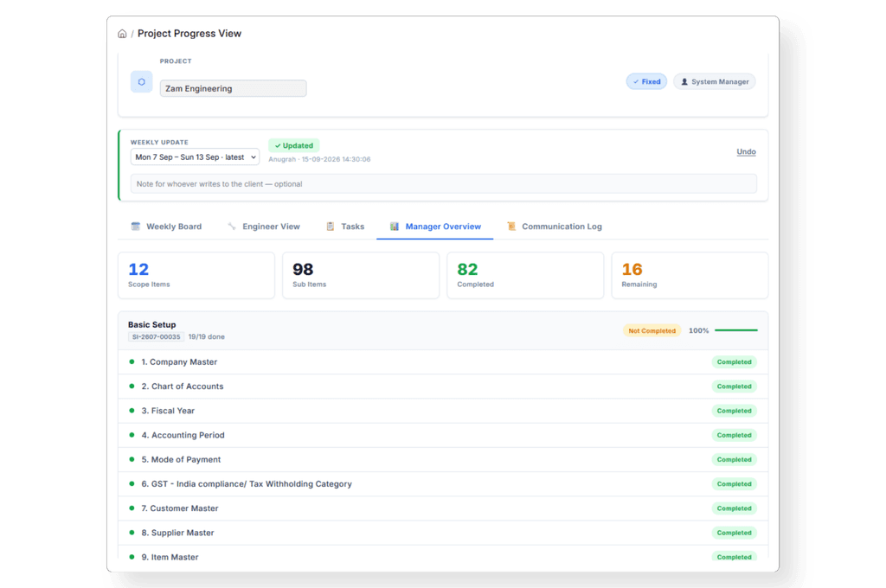886x588 pixels.
Task: Click the System Manager user icon
Action: (x=684, y=82)
